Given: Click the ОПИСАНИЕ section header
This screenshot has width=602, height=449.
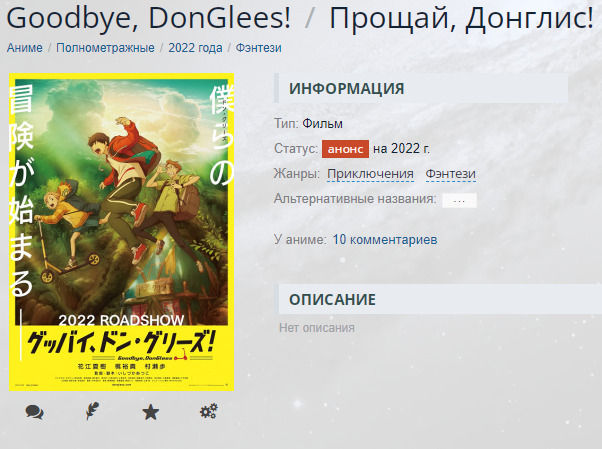Looking at the screenshot, I should coord(438,300).
